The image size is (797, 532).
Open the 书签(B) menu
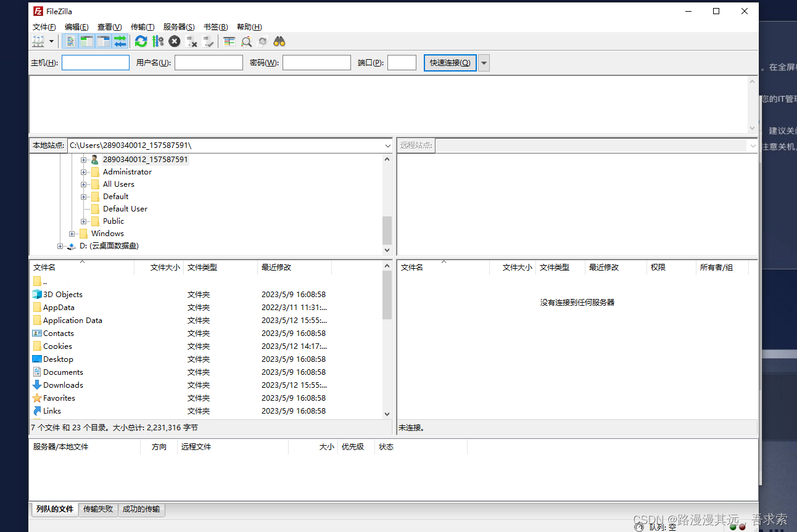click(x=216, y=27)
